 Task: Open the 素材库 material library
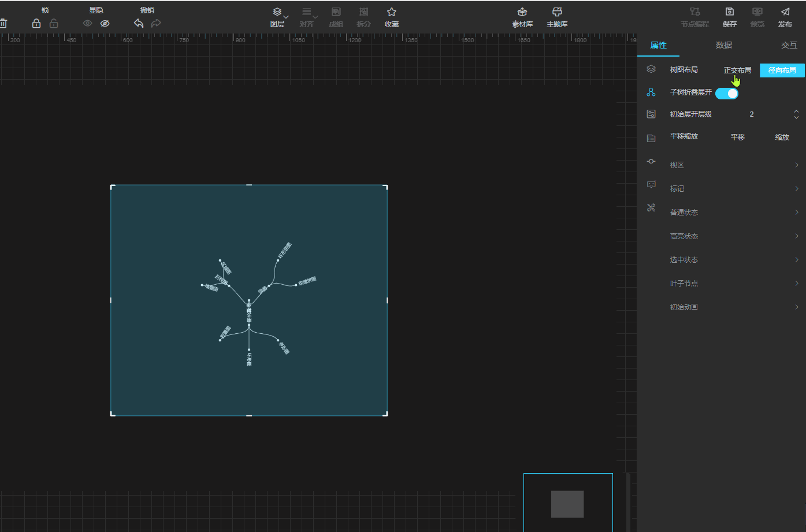point(522,18)
